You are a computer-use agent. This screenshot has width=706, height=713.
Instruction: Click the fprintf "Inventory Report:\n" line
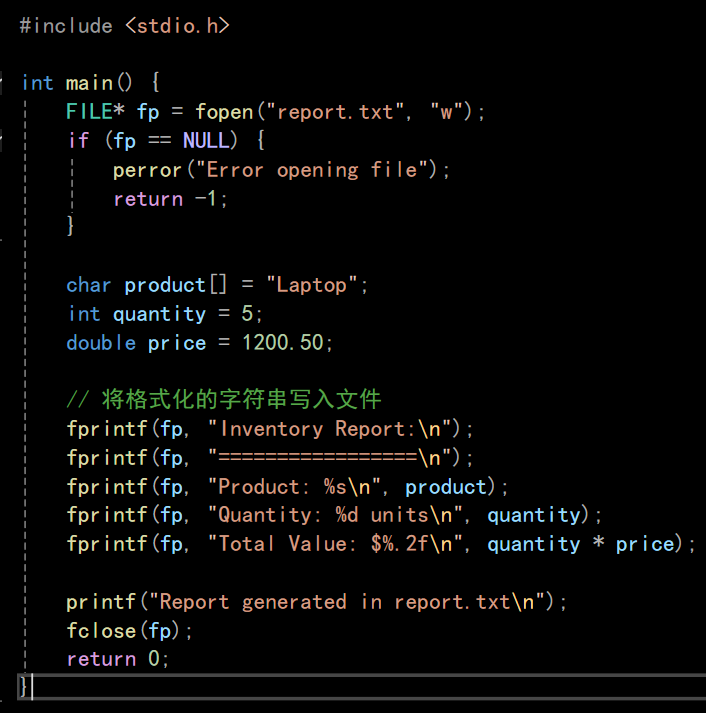point(270,429)
